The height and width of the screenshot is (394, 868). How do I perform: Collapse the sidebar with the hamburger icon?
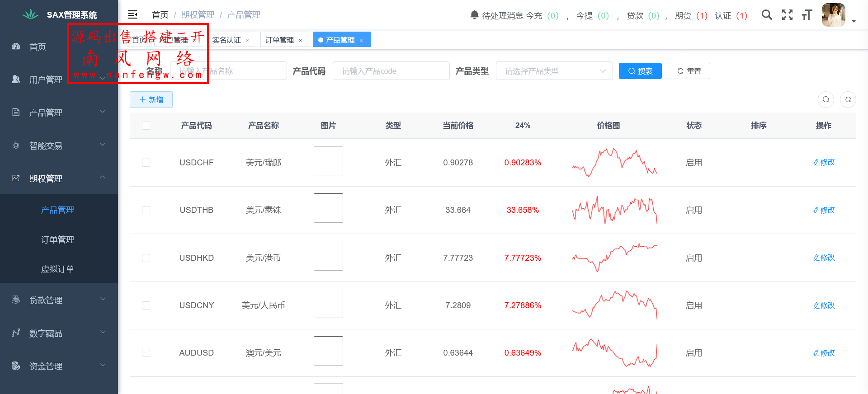(132, 15)
